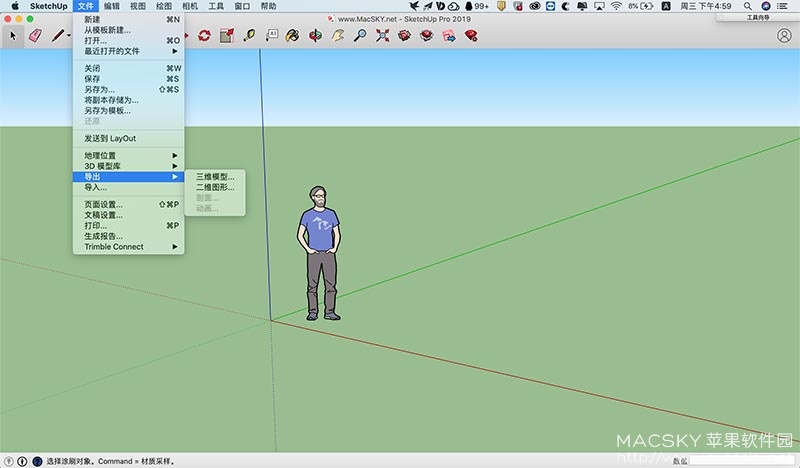Select the arrow Select tool

[12, 36]
